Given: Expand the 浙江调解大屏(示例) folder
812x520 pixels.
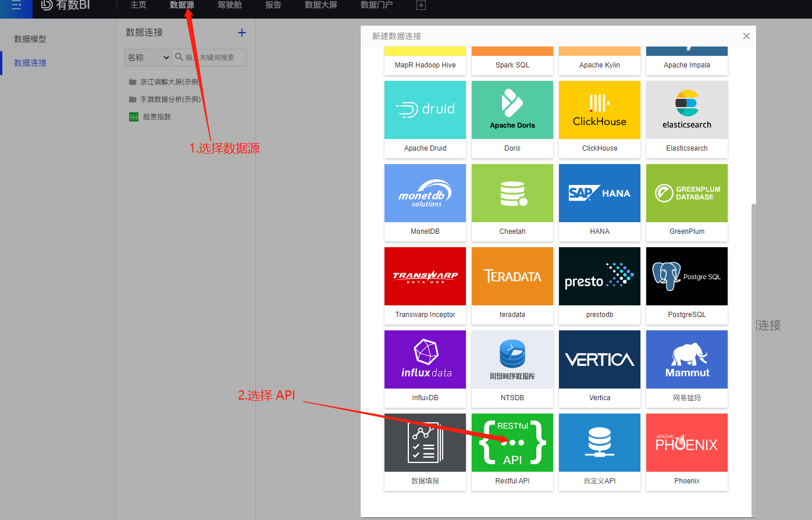Looking at the screenshot, I should tap(169, 82).
